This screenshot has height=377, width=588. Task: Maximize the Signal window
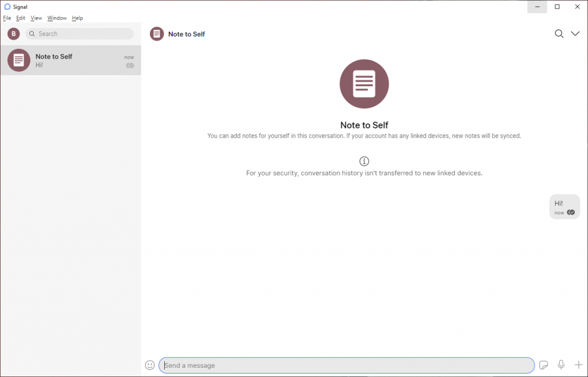pos(557,7)
